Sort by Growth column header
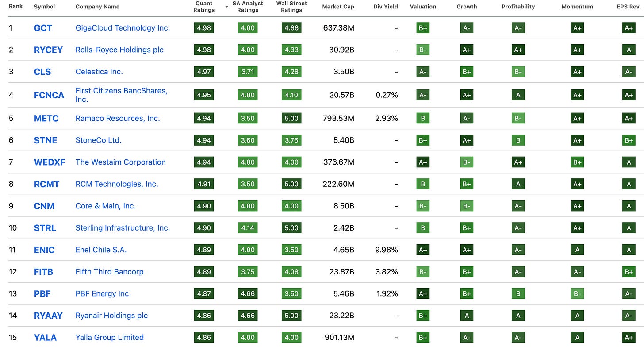Image resolution: width=644 pixels, height=347 pixels. pos(467,7)
